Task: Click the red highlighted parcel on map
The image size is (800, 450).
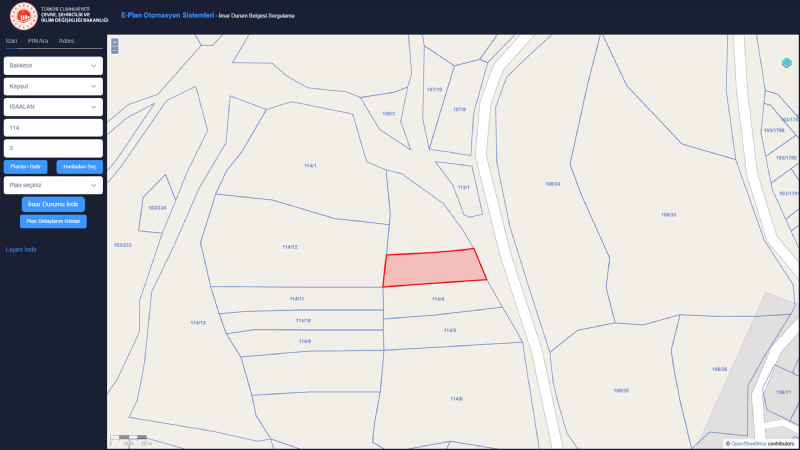Action: click(x=435, y=268)
